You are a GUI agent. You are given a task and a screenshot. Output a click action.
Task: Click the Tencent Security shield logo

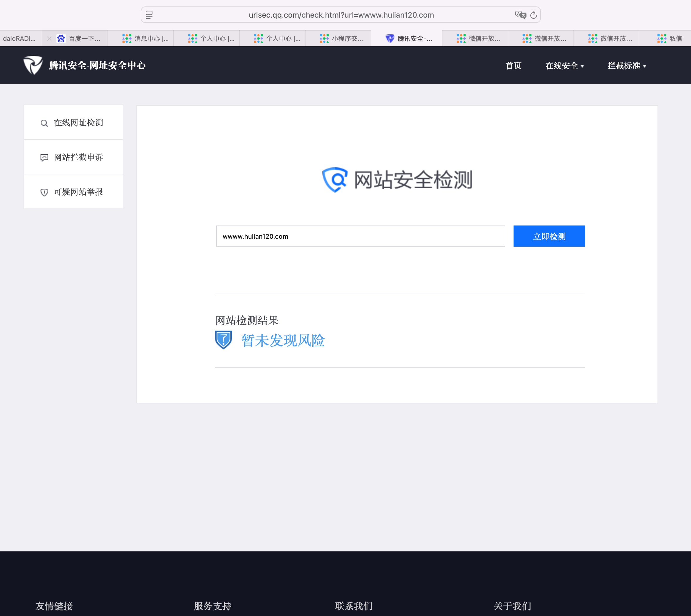(x=33, y=65)
